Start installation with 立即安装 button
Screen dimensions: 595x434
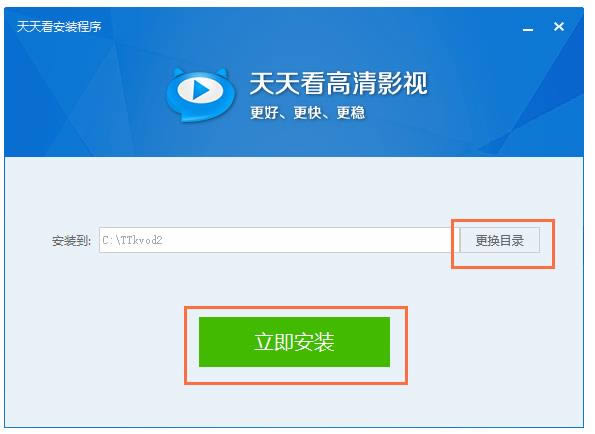pos(294,342)
